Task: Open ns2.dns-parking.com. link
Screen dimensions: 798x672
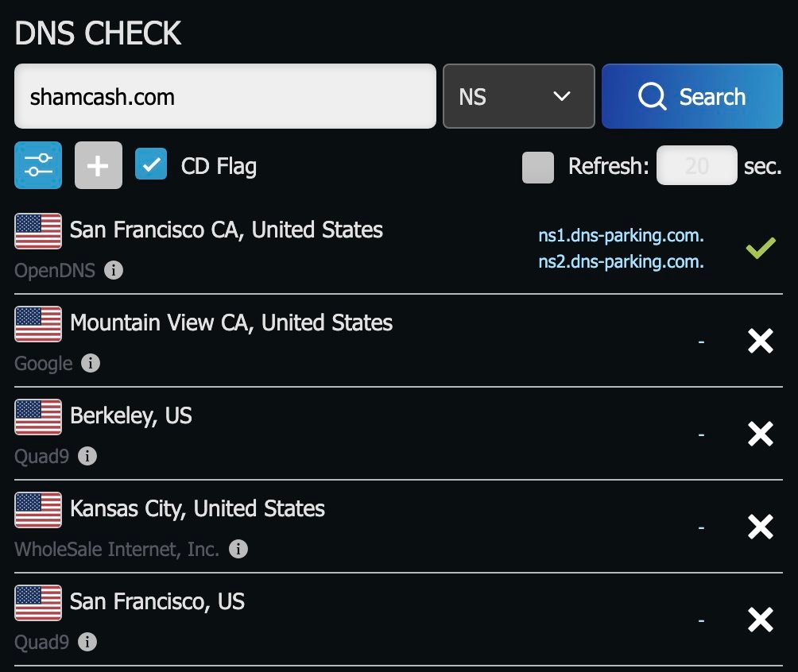Action: coord(621,261)
